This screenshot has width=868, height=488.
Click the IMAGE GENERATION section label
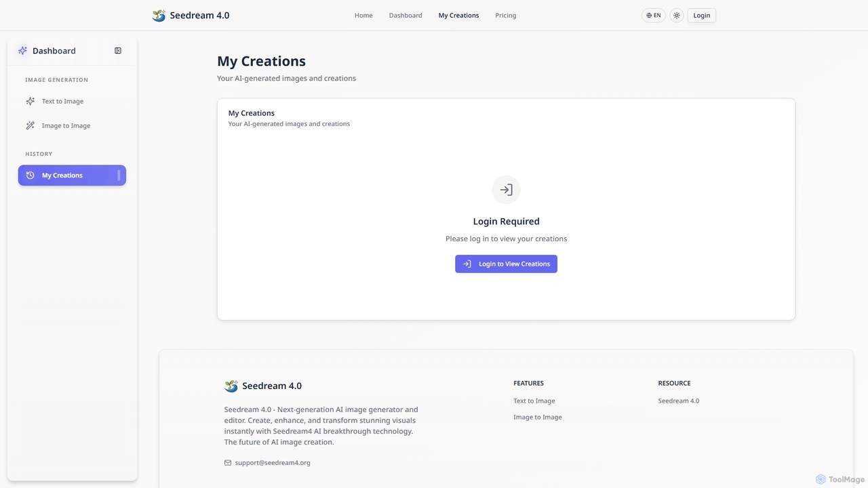(57, 80)
